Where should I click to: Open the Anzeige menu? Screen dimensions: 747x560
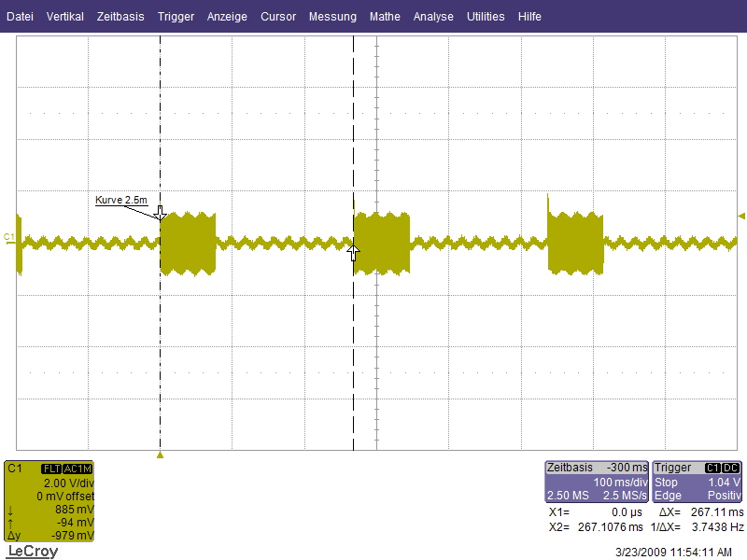[227, 17]
